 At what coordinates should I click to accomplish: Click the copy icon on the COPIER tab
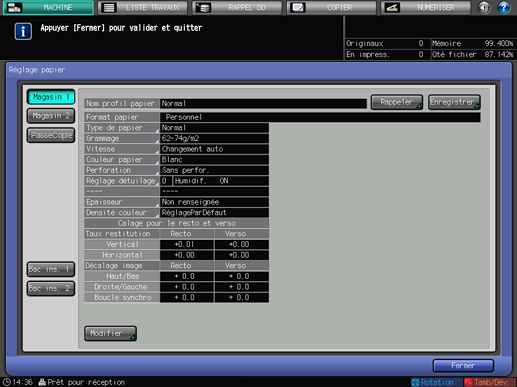298,7
